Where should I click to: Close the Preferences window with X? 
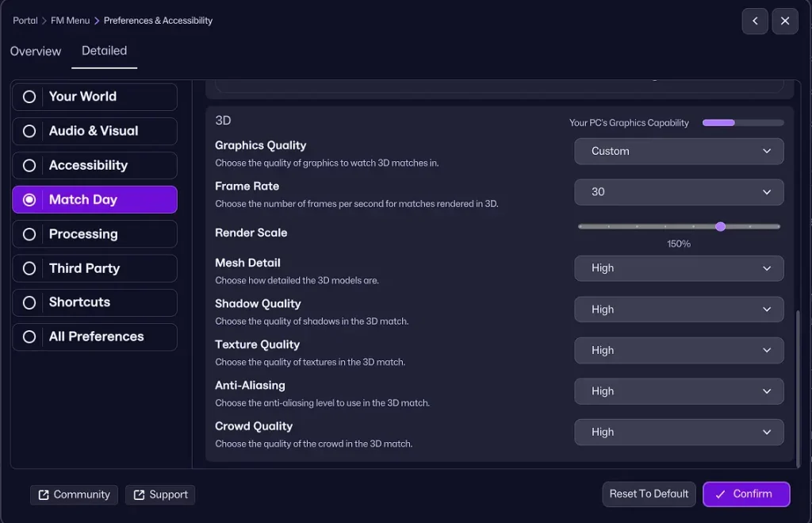pos(784,21)
